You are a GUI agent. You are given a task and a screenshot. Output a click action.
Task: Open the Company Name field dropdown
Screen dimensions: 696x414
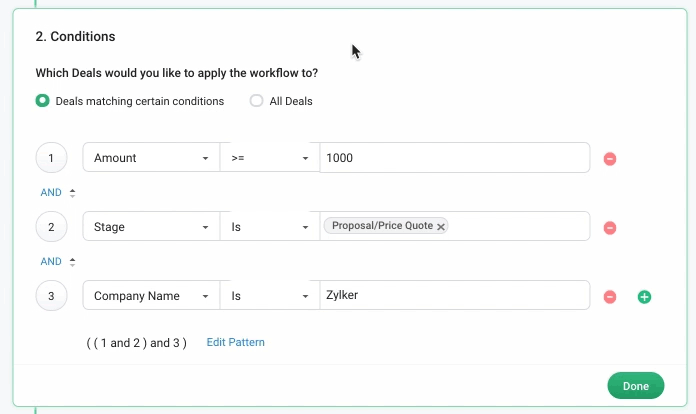[x=151, y=296]
